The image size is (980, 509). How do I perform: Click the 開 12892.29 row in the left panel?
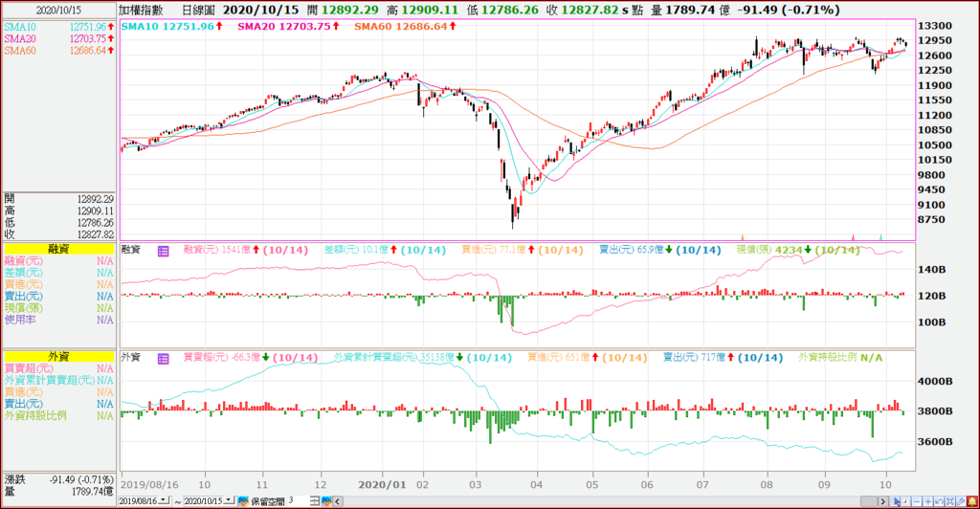(58, 199)
